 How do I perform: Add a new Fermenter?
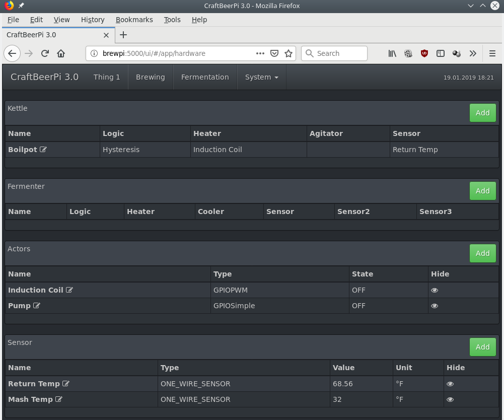482,191
